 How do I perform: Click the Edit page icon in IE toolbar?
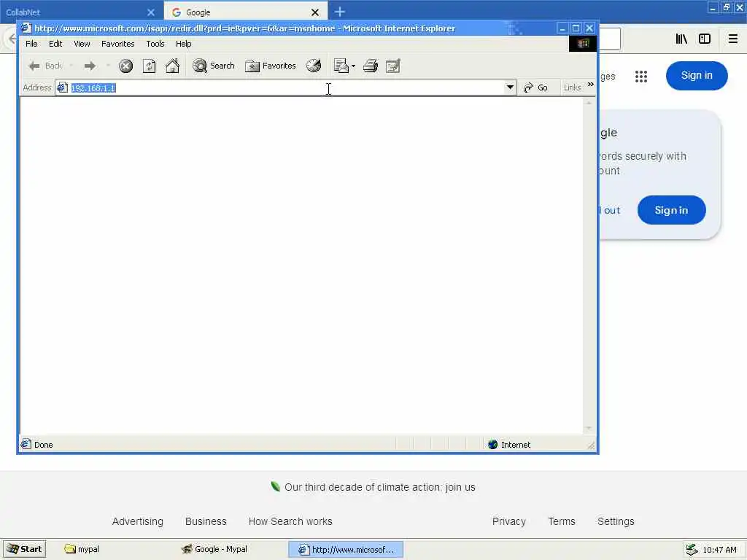click(393, 66)
